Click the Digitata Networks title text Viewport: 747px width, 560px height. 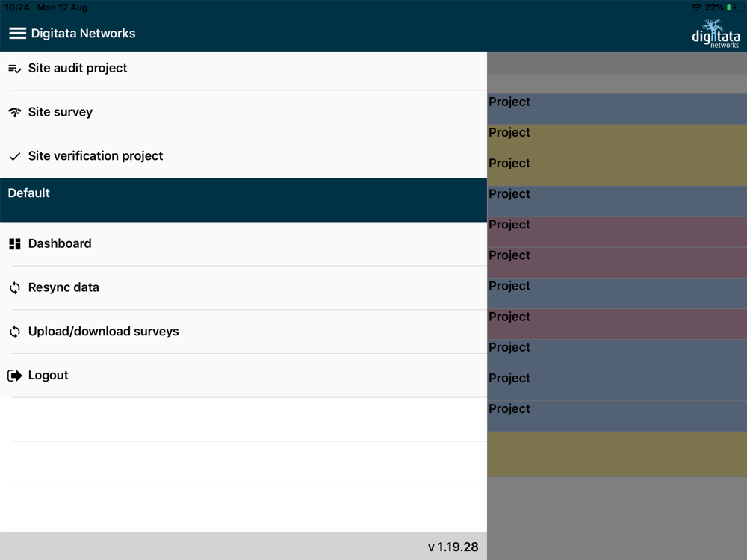point(83,34)
